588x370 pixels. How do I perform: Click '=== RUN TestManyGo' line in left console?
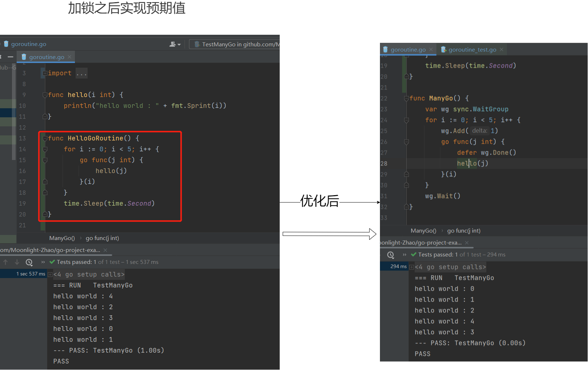tap(93, 285)
